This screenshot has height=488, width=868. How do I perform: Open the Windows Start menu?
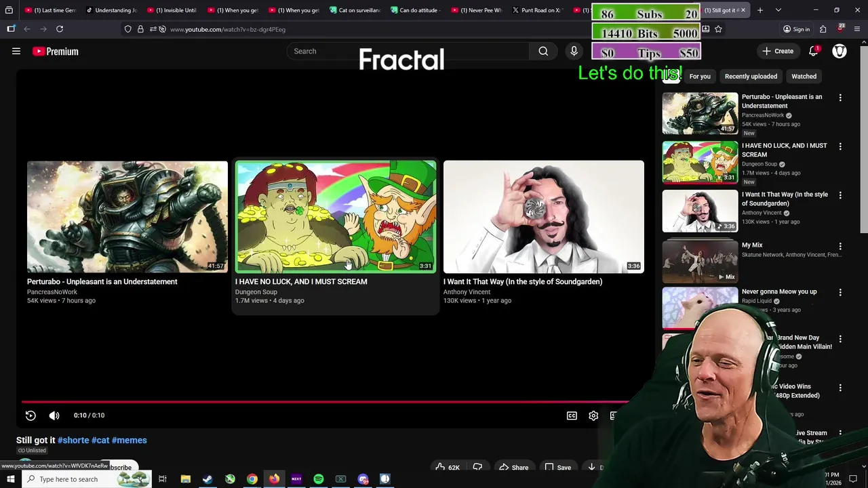(10, 479)
